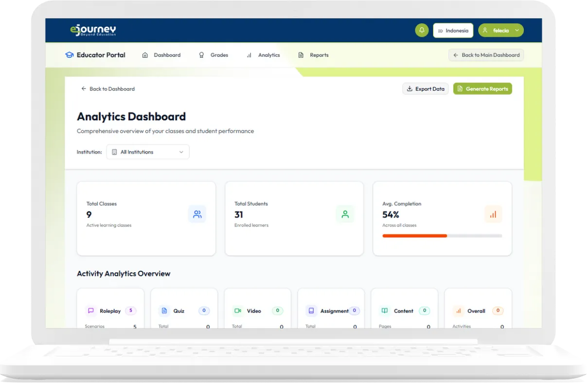Expand the felecia user menu
Image resolution: width=588 pixels, height=384 pixels.
(500, 30)
